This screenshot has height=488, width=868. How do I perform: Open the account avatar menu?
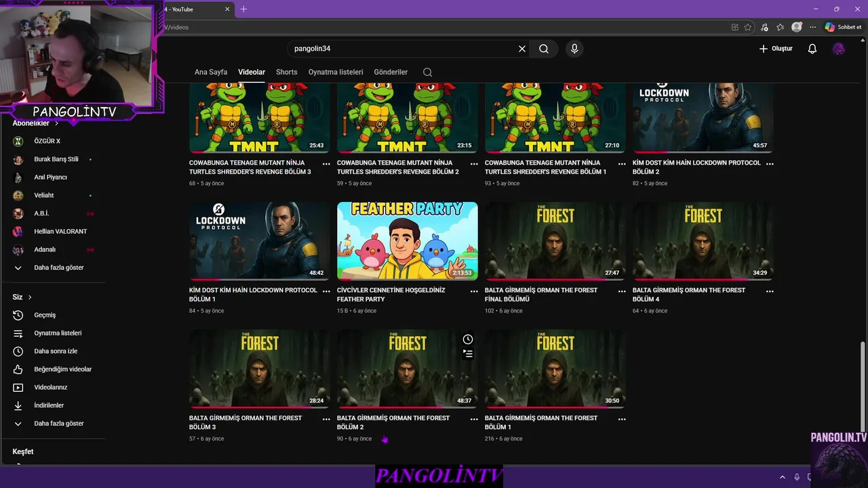[839, 49]
